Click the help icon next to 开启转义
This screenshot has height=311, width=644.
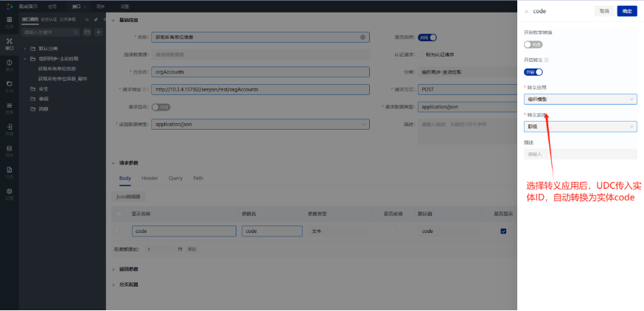pyautogui.click(x=546, y=60)
